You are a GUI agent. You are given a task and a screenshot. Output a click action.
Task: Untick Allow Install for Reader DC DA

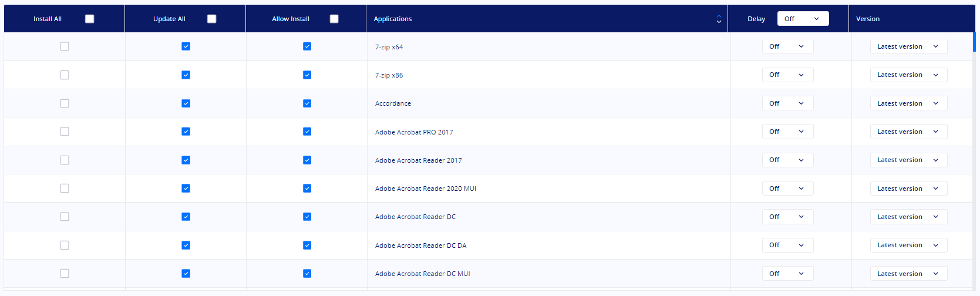(307, 245)
